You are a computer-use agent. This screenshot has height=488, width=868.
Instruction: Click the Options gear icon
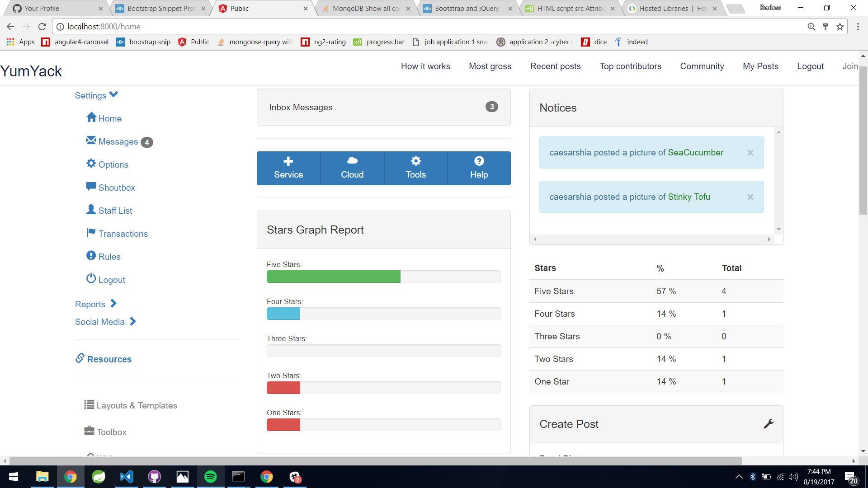91,164
